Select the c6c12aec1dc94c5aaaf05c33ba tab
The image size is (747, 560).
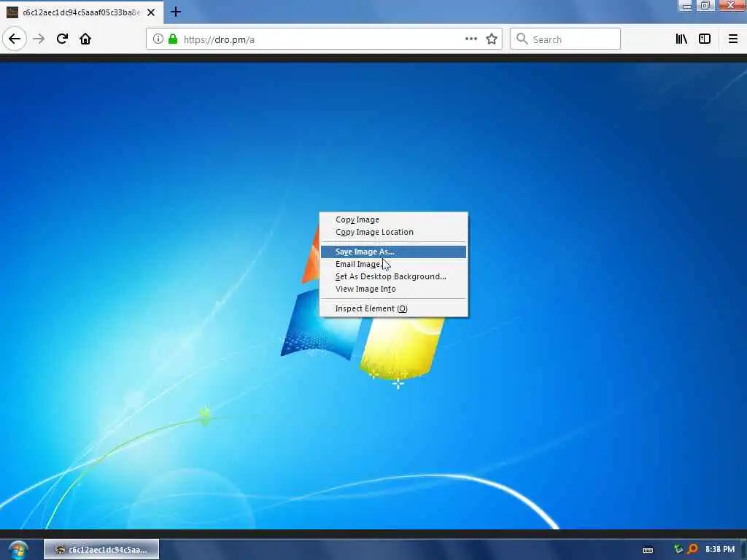pos(82,12)
